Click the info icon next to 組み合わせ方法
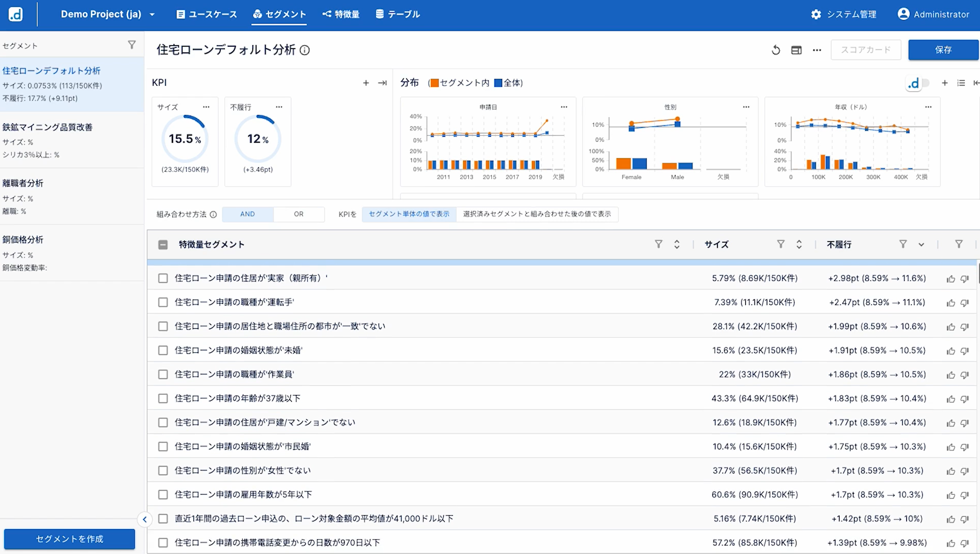 coord(213,215)
